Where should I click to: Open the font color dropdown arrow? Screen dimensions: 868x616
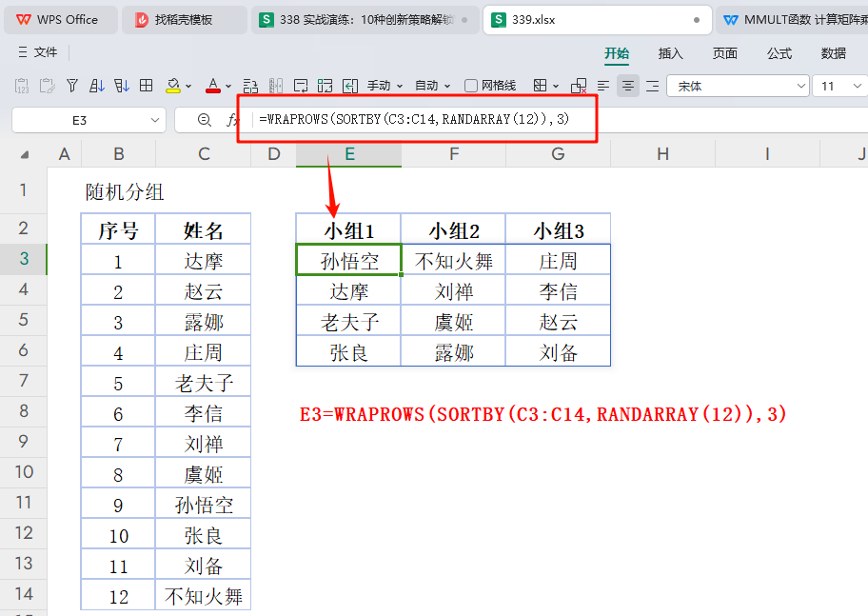point(228,87)
